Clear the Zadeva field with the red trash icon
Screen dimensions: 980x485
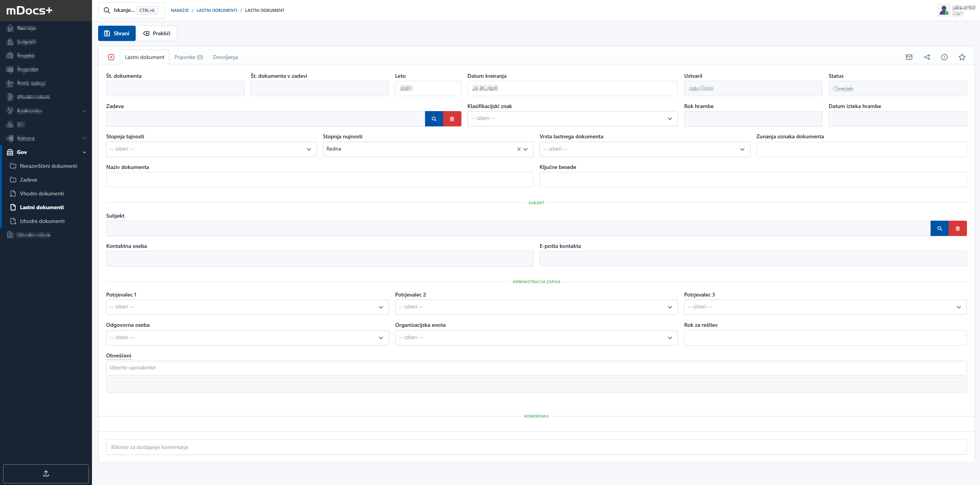pos(452,118)
